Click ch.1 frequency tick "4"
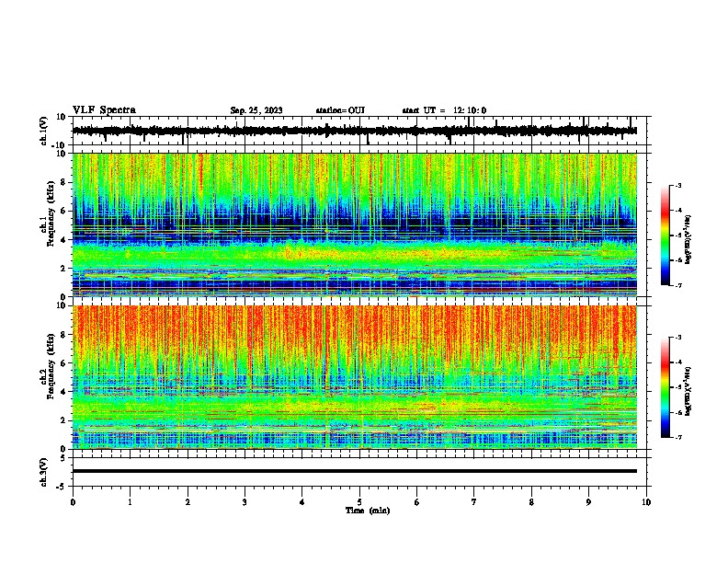 (63, 240)
